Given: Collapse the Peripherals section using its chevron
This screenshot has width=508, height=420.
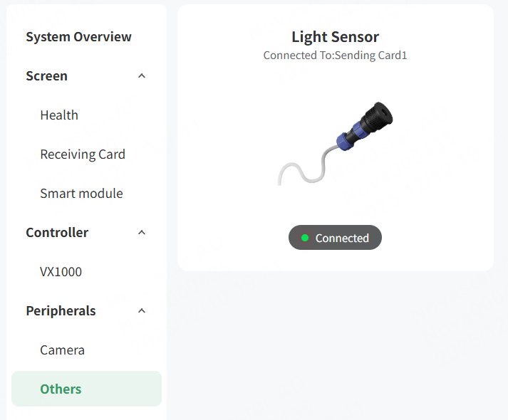Looking at the screenshot, I should (x=142, y=311).
